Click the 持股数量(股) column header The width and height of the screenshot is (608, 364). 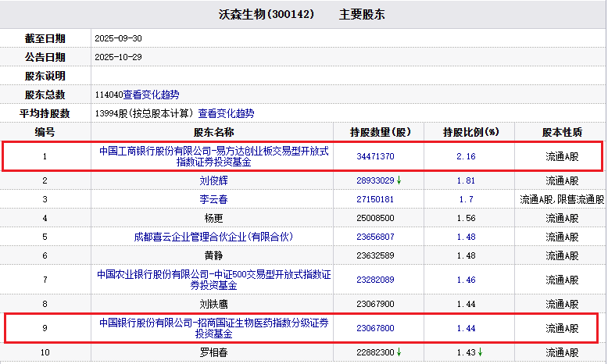pyautogui.click(x=381, y=132)
